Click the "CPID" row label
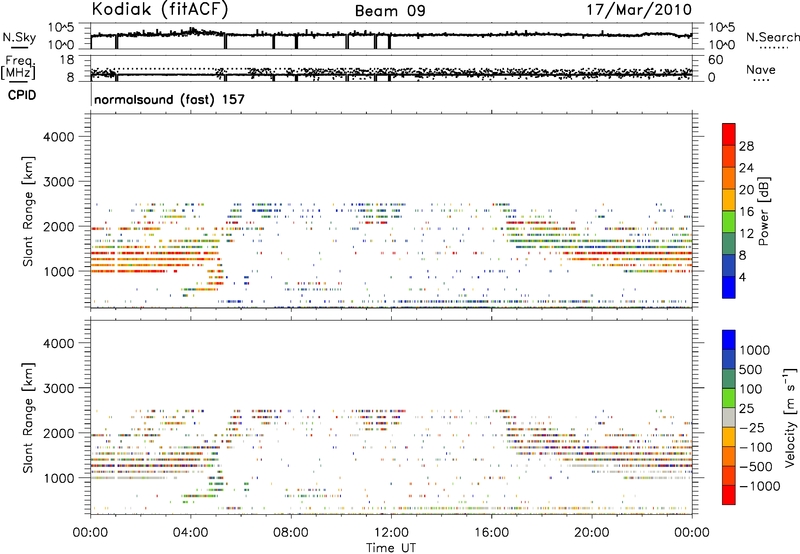 pos(22,95)
